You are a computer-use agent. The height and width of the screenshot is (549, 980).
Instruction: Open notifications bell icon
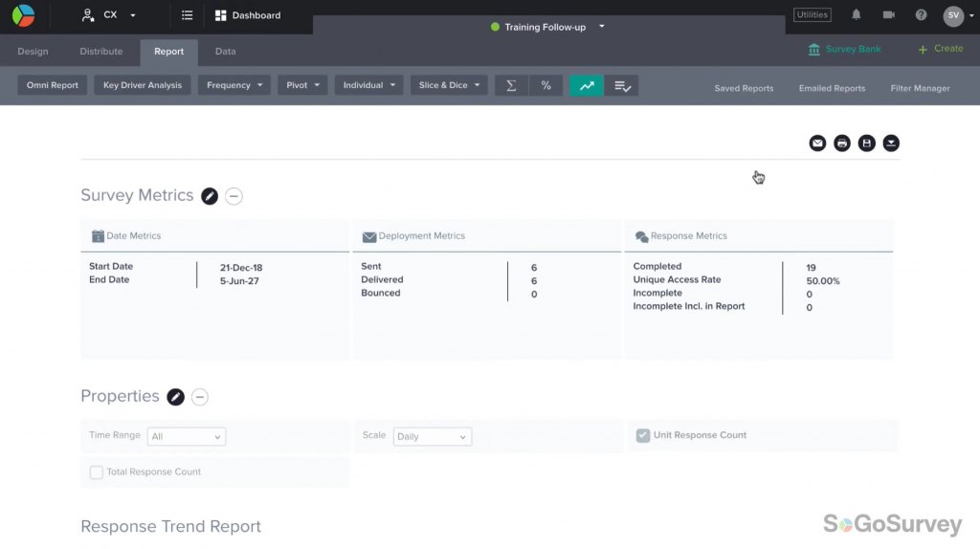coord(857,14)
